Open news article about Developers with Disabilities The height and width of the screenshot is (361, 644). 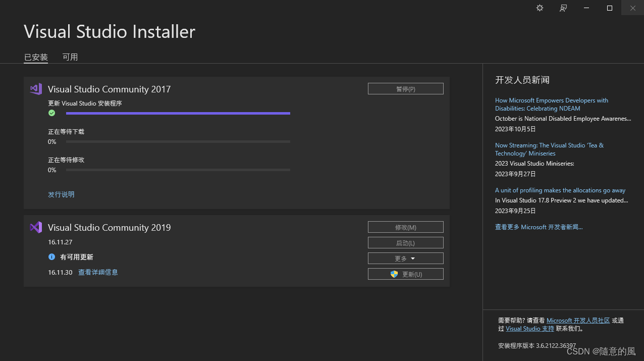[552, 105]
